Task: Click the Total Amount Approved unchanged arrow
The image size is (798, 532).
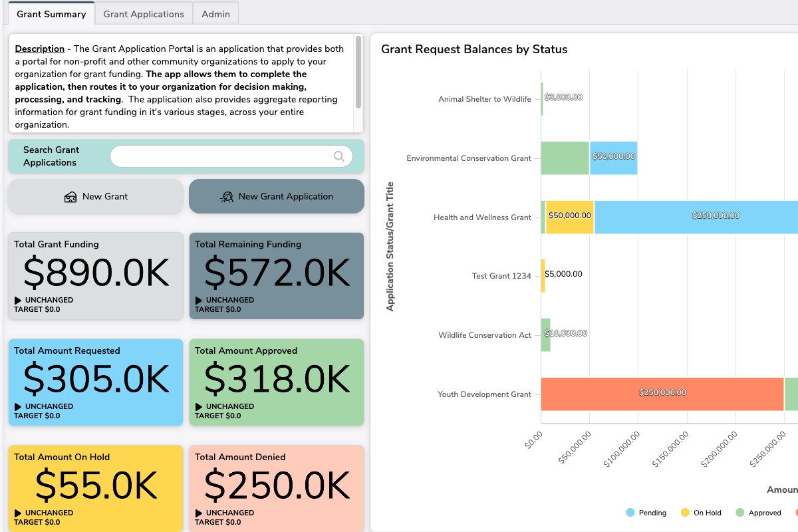Action: click(199, 407)
